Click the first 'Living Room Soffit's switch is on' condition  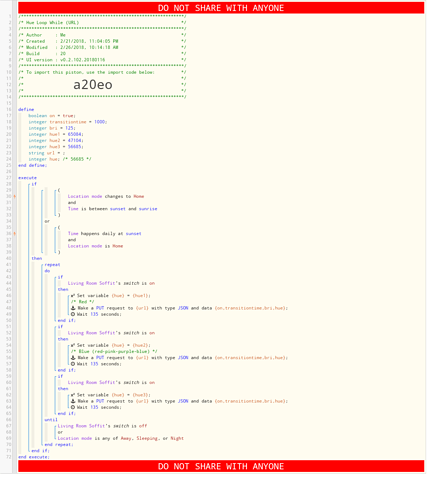pos(111,283)
